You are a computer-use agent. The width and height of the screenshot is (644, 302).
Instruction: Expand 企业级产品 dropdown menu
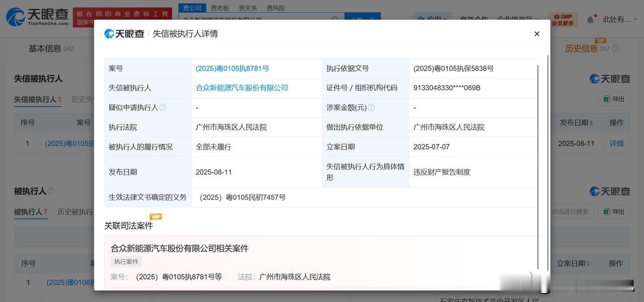click(518, 20)
